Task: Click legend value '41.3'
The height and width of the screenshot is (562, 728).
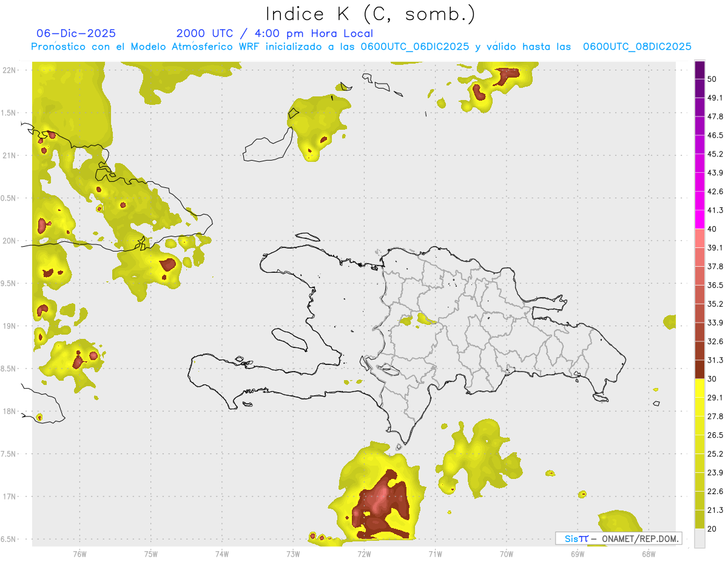Action: [715, 210]
